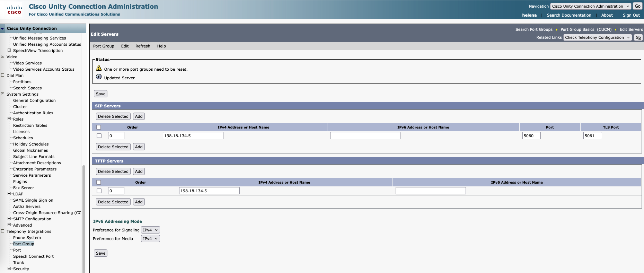The image size is (644, 273).
Task: Expand the SpeechView Transcription tree node
Action: tap(9, 50)
